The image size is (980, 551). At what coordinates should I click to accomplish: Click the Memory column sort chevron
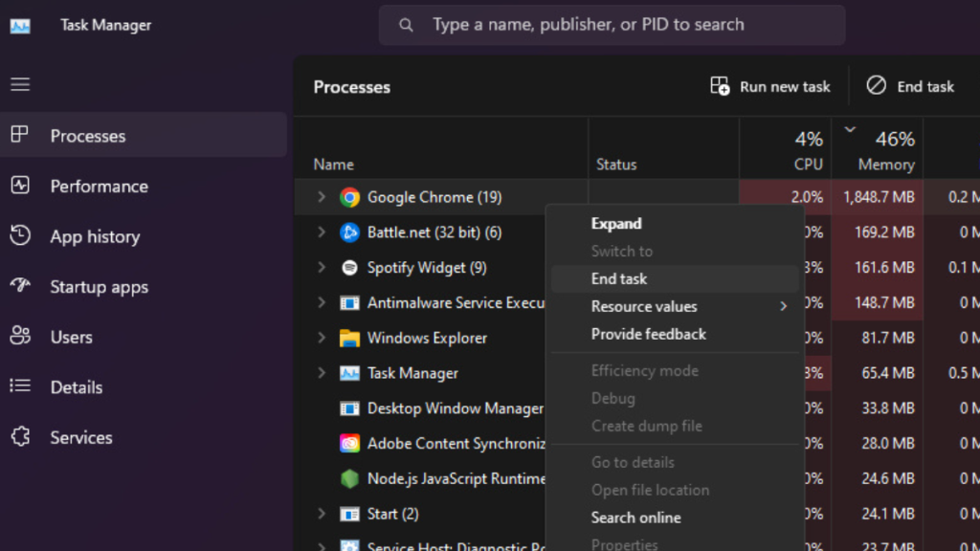[850, 129]
